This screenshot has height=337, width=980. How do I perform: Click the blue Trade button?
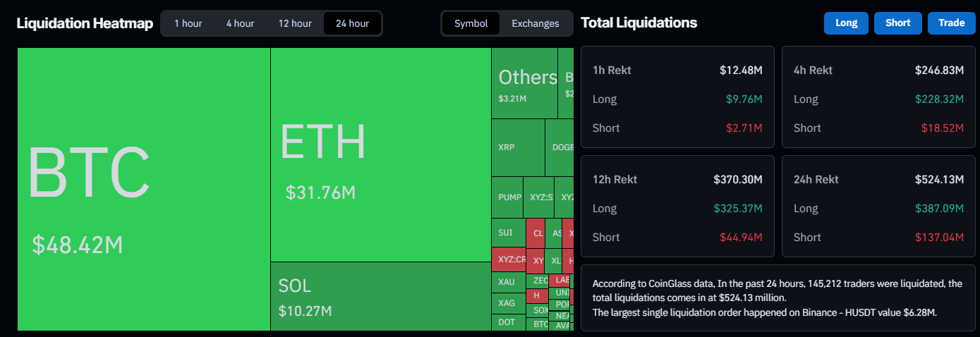(x=951, y=23)
